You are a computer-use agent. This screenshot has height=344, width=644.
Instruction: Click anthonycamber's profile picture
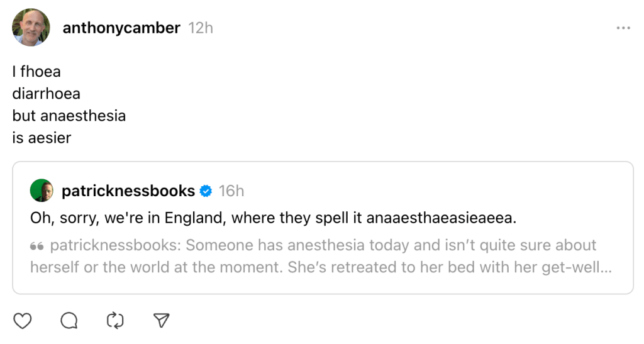point(31,28)
